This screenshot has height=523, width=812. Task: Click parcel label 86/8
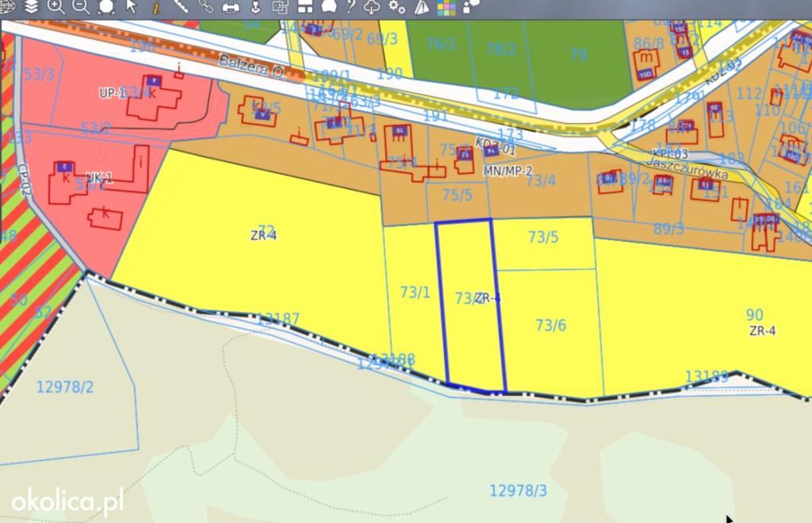pyautogui.click(x=649, y=44)
